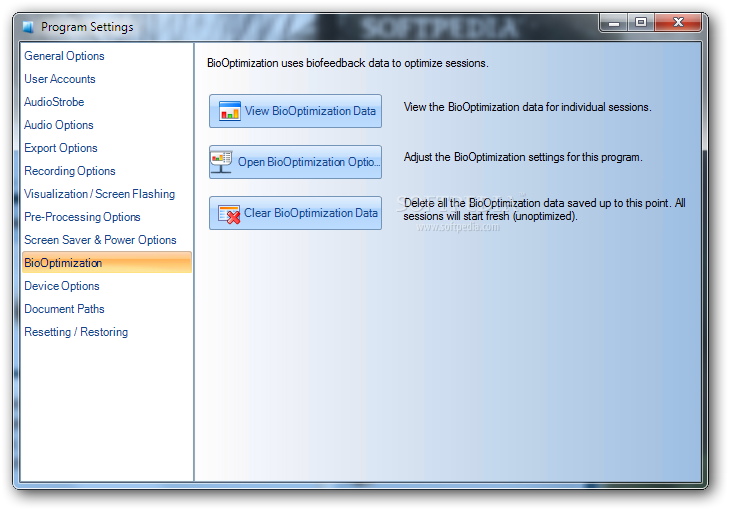This screenshot has width=729, height=510.
Task: Click the 'Program Settings' window title text
Action: pos(87,27)
